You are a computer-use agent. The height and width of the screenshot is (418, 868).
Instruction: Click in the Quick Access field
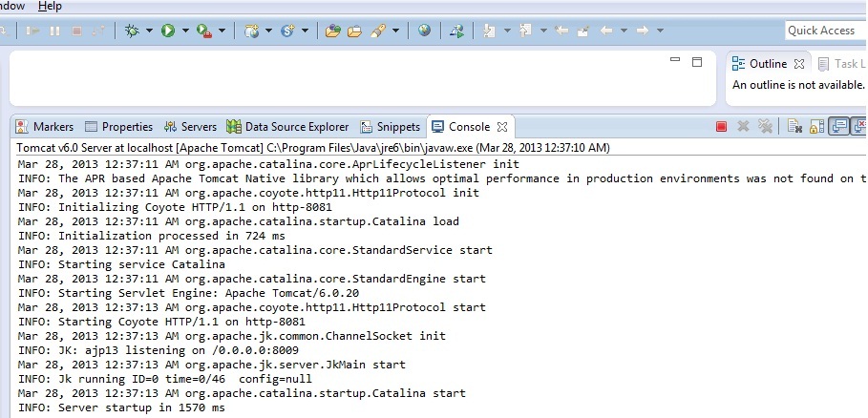825,31
